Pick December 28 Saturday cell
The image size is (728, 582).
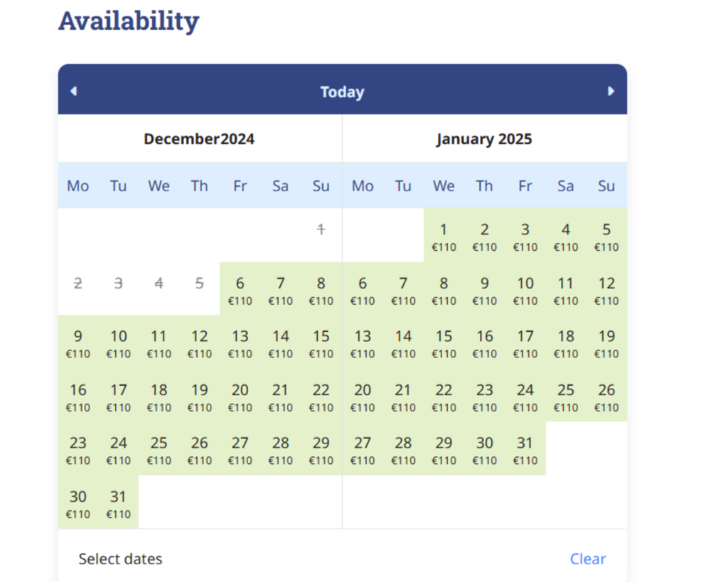280,449
